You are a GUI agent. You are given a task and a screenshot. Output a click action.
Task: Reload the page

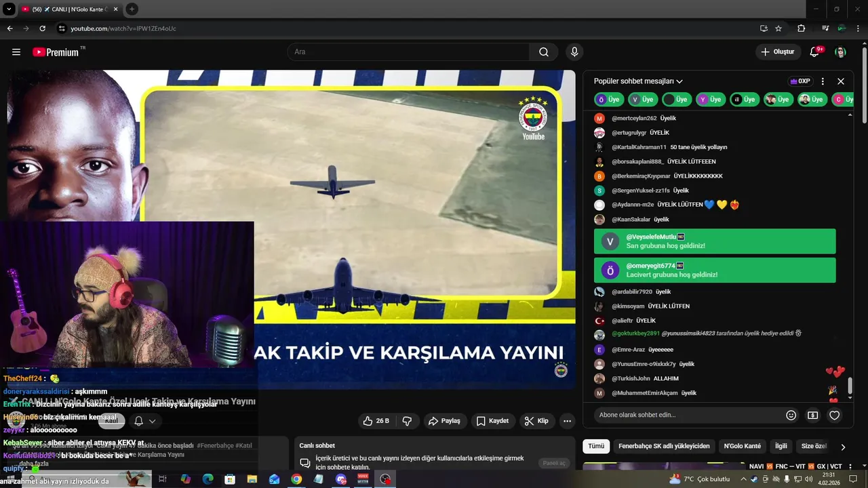tap(42, 28)
